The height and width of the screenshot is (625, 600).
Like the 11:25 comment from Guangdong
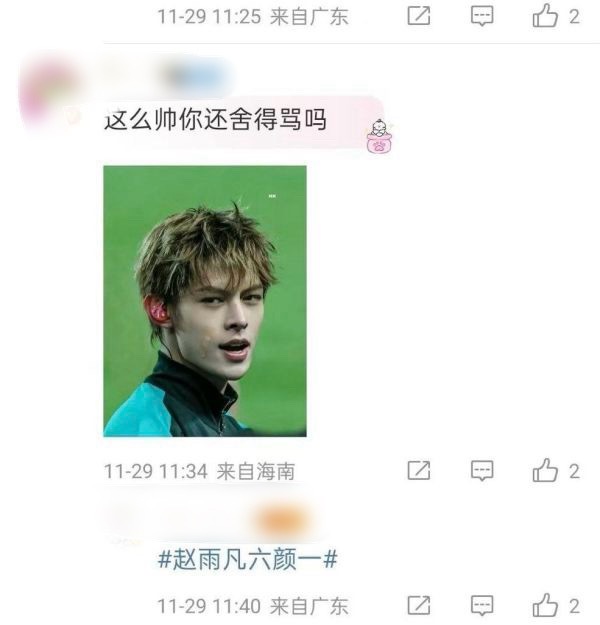tap(555, 16)
